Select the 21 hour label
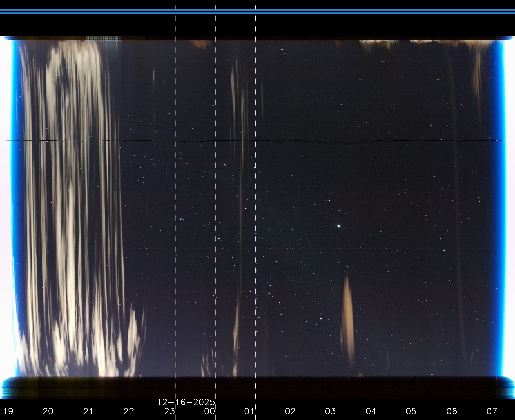The image size is (515, 420). click(88, 411)
